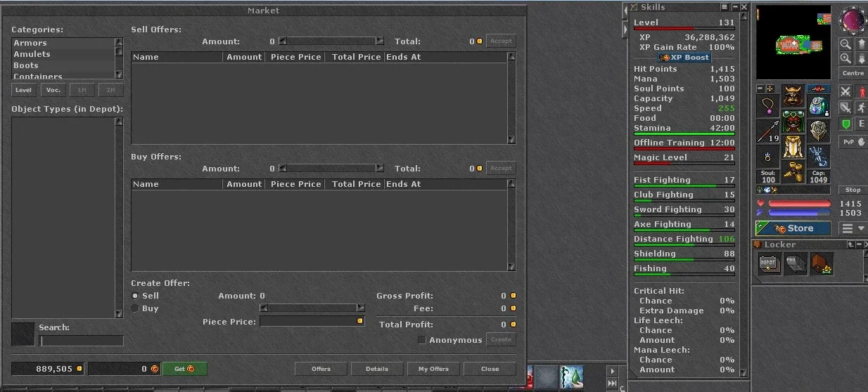Screen dimensions: 868x392
Task: Open the Store button
Action: point(793,228)
